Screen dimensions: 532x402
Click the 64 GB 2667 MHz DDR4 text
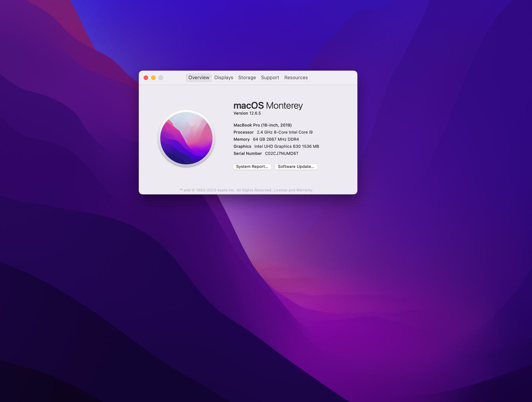tap(276, 139)
